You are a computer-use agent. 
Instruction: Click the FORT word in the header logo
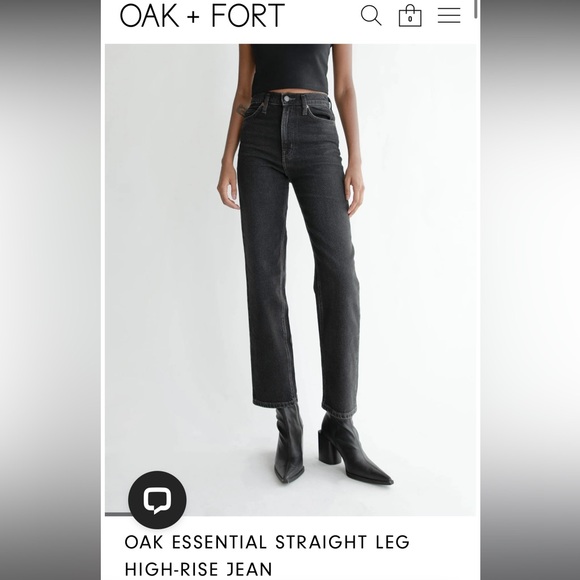(x=248, y=15)
